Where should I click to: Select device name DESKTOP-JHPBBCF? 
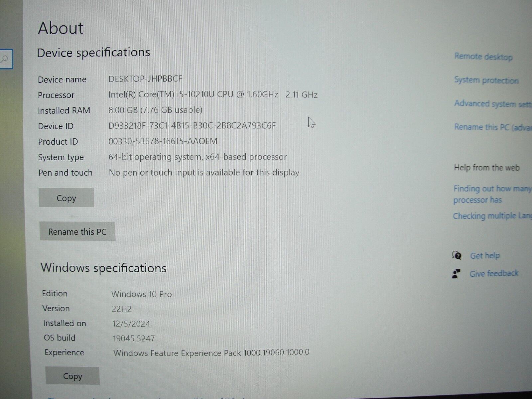(x=145, y=79)
